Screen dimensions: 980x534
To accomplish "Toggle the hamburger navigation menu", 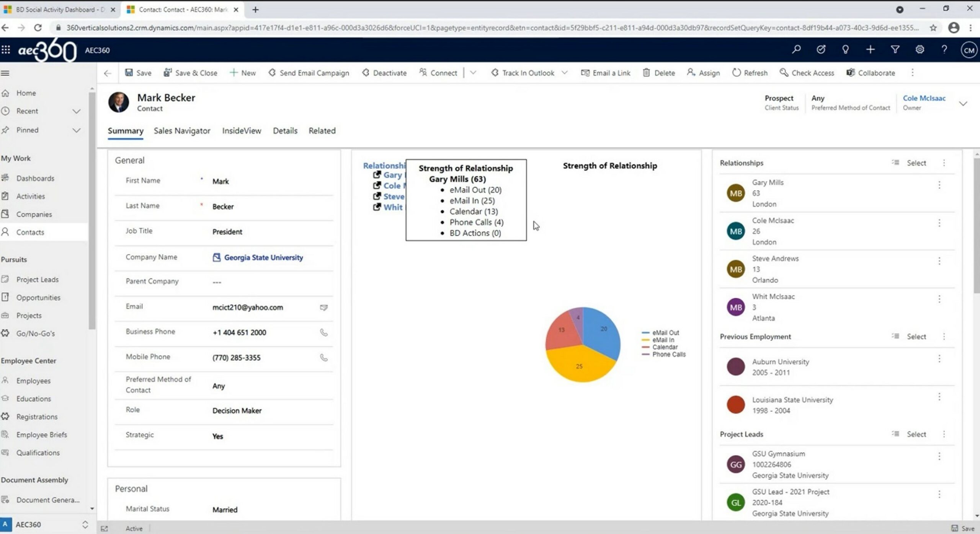I will tap(5, 73).
